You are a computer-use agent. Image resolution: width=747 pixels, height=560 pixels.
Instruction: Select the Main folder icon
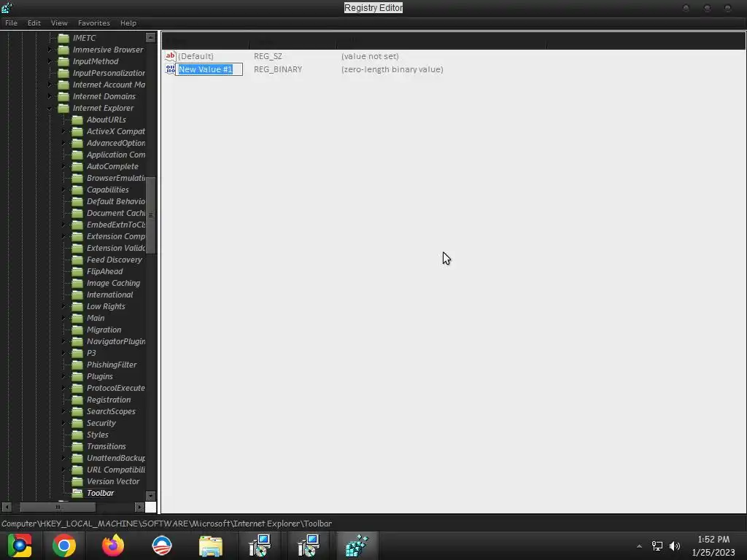pyautogui.click(x=77, y=318)
